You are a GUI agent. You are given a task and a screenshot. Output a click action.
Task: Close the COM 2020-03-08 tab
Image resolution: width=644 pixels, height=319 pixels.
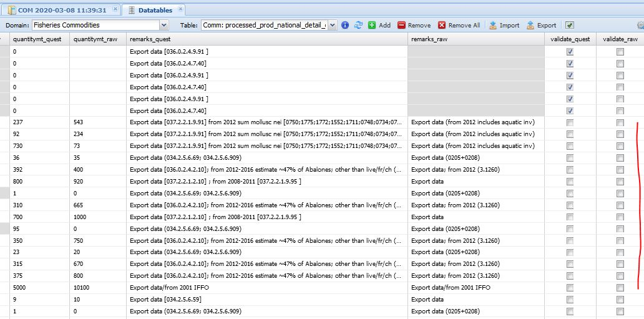pyautogui.click(x=112, y=10)
